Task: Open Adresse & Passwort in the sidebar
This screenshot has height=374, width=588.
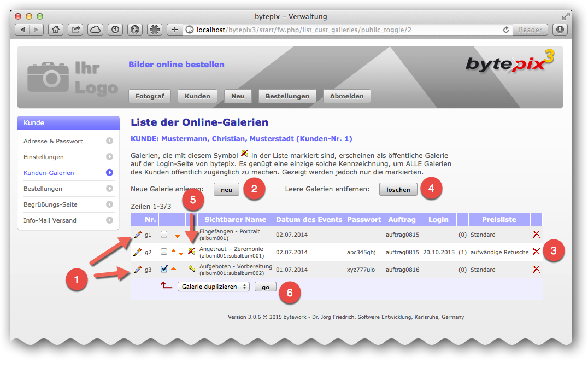Action: click(68, 141)
